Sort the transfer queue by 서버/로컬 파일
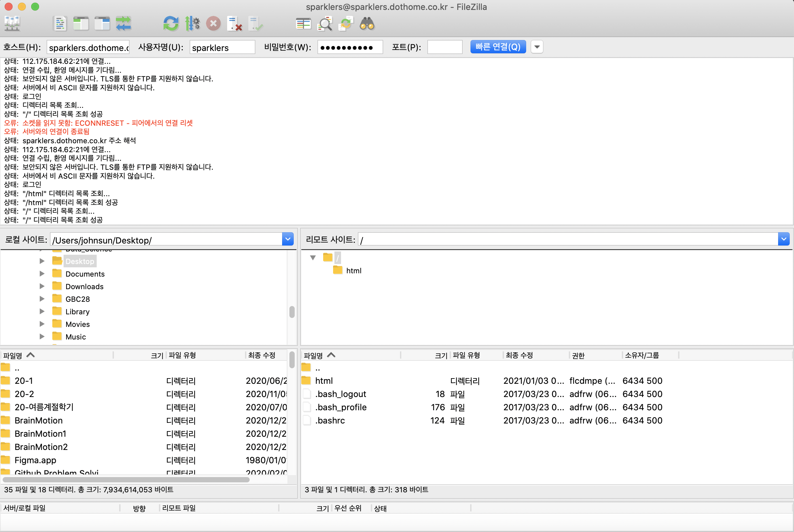This screenshot has height=532, width=794. pyautogui.click(x=60, y=508)
